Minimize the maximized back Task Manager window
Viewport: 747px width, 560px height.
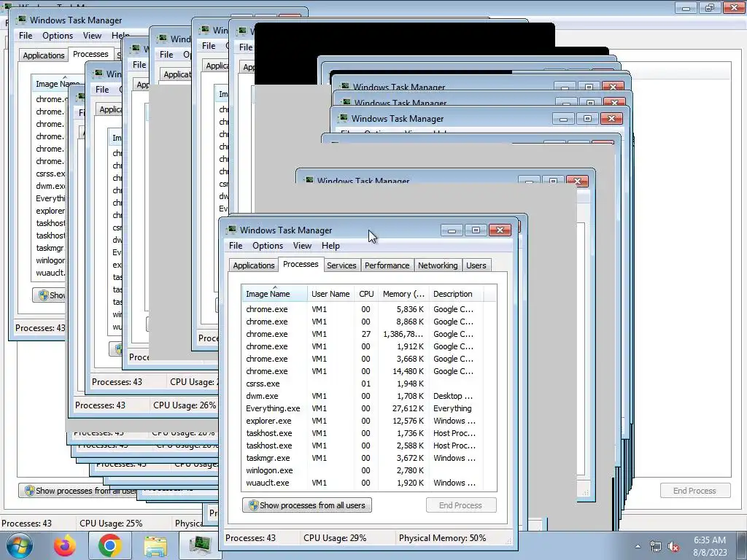tap(686, 7)
